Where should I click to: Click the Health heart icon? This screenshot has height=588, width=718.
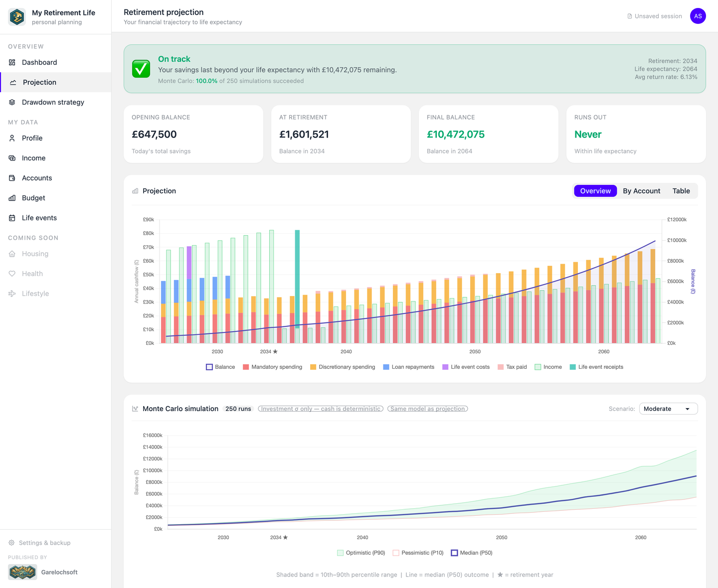pyautogui.click(x=12, y=274)
